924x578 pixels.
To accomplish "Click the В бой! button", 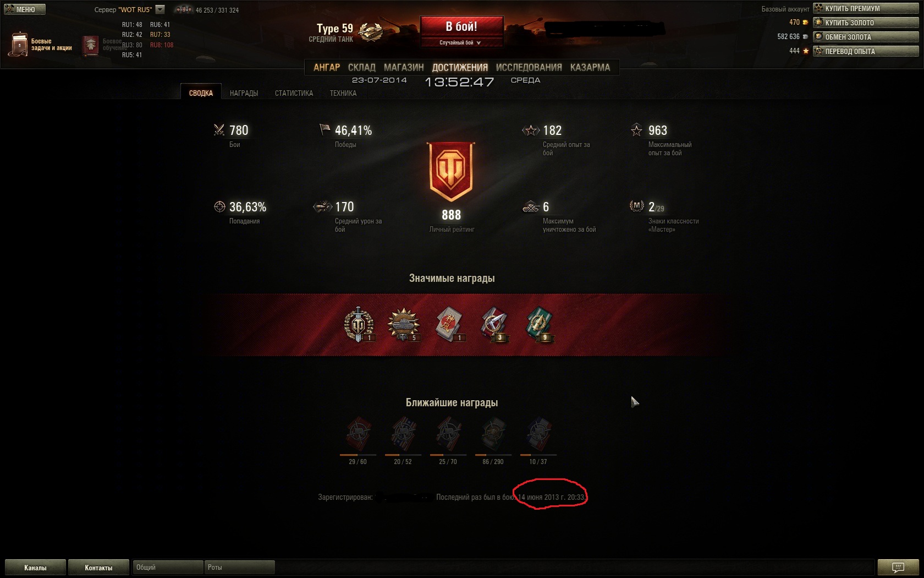I will [461, 26].
